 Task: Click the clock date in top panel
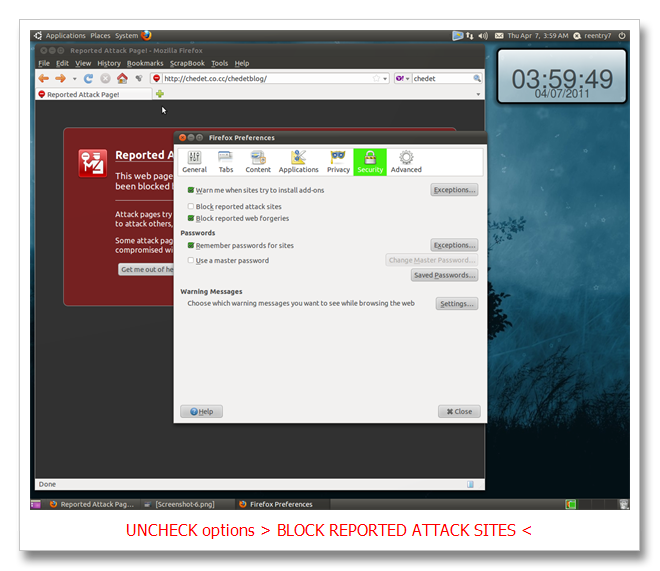(538, 36)
